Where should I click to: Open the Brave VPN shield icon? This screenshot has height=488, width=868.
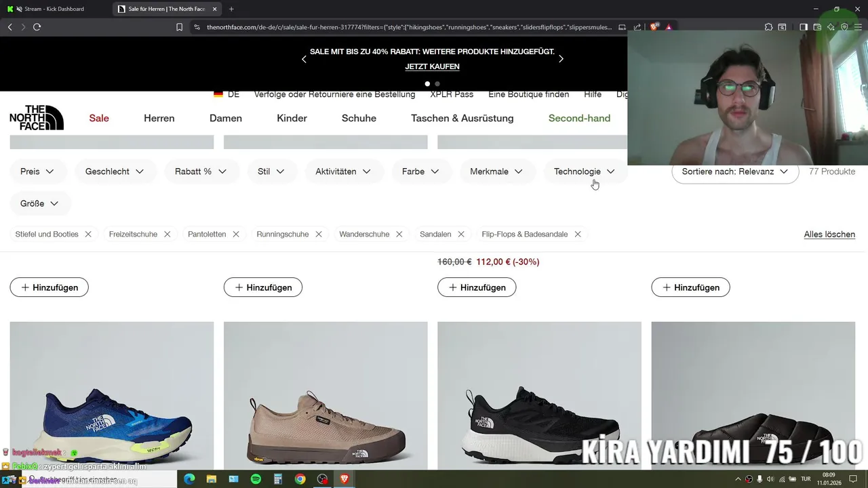pos(844,27)
